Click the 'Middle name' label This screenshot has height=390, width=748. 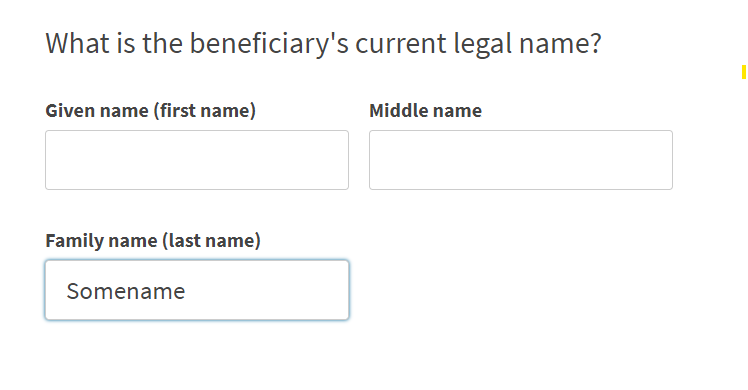click(x=426, y=111)
